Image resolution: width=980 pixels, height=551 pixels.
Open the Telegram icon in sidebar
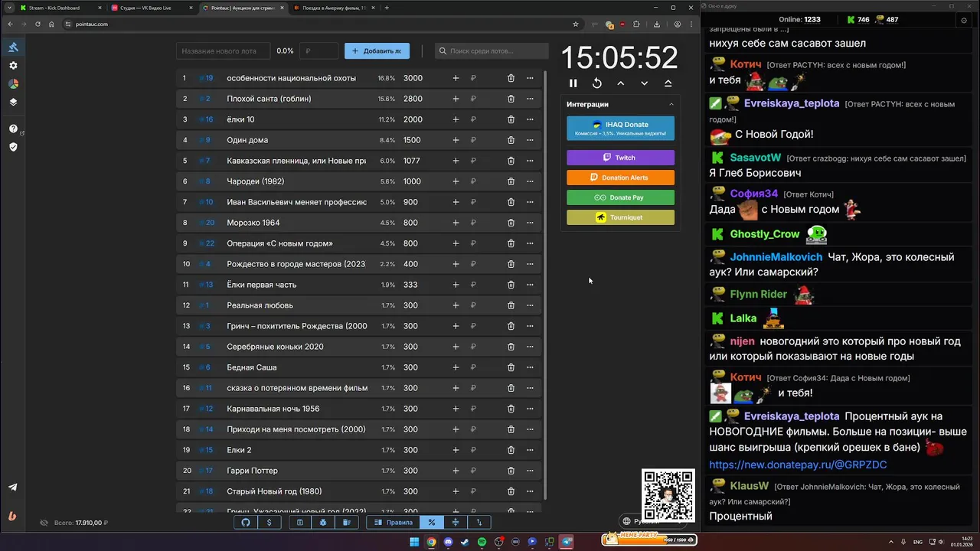[13, 487]
